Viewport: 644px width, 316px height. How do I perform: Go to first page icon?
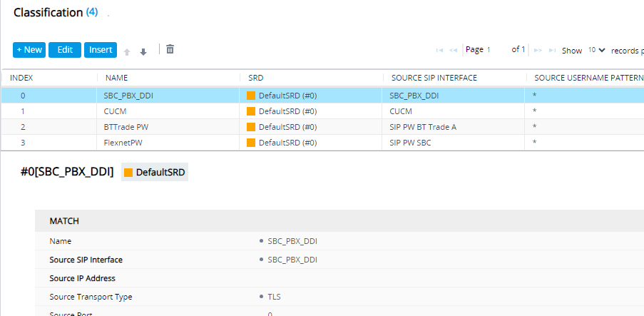click(x=439, y=50)
